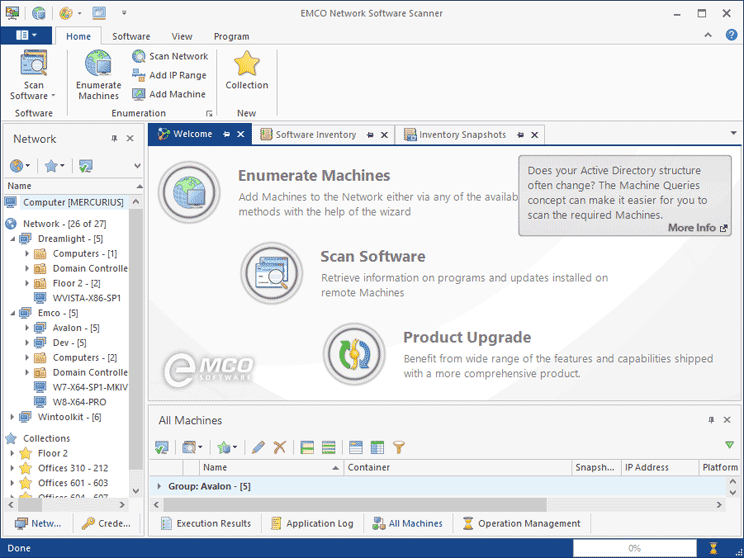Select Add IP Range in ribbon
Image resolution: width=744 pixels, height=558 pixels.
(x=169, y=75)
